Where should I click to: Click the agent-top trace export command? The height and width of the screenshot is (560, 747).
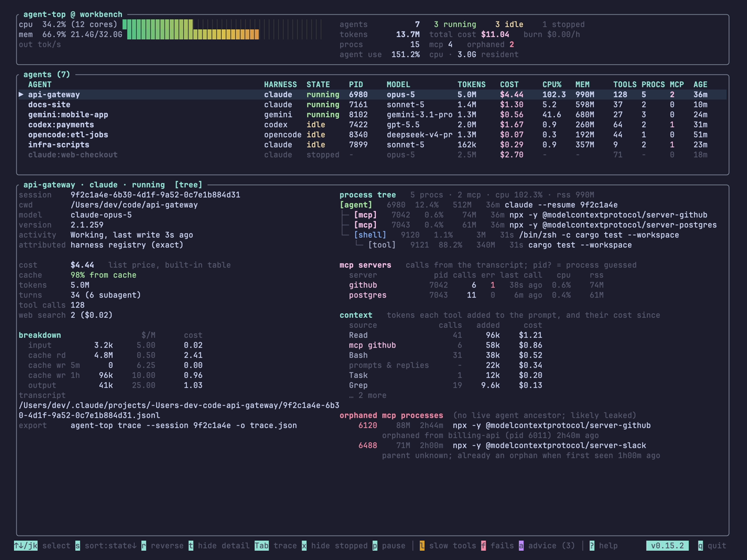pyautogui.click(x=184, y=426)
